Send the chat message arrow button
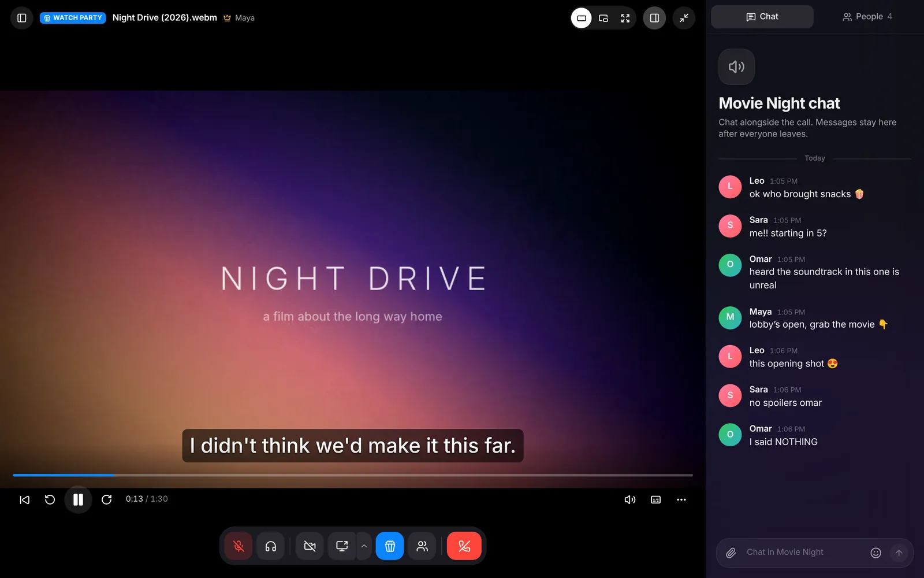This screenshot has width=924, height=578. 899,553
